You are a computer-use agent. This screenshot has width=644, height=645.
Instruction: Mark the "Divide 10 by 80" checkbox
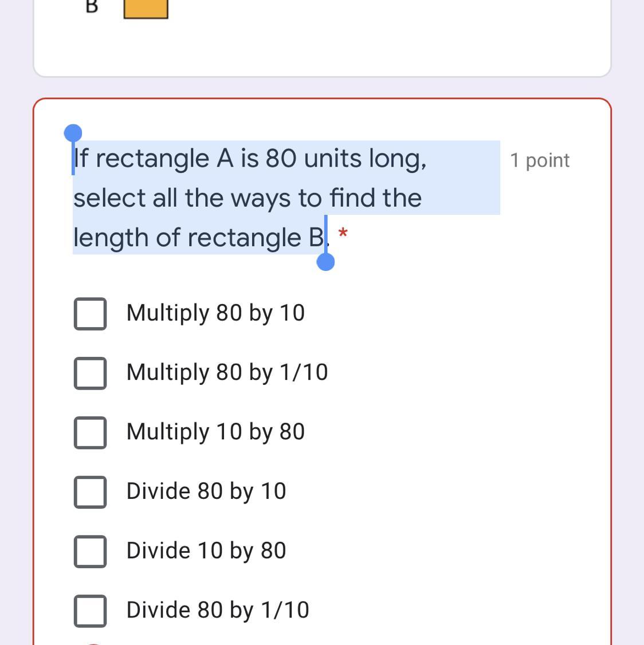point(90,551)
